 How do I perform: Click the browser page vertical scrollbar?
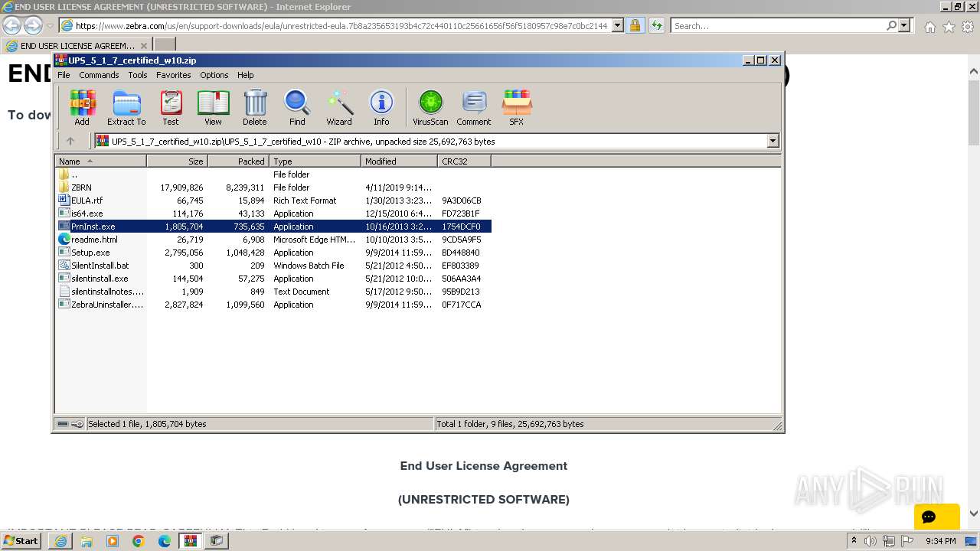974,292
